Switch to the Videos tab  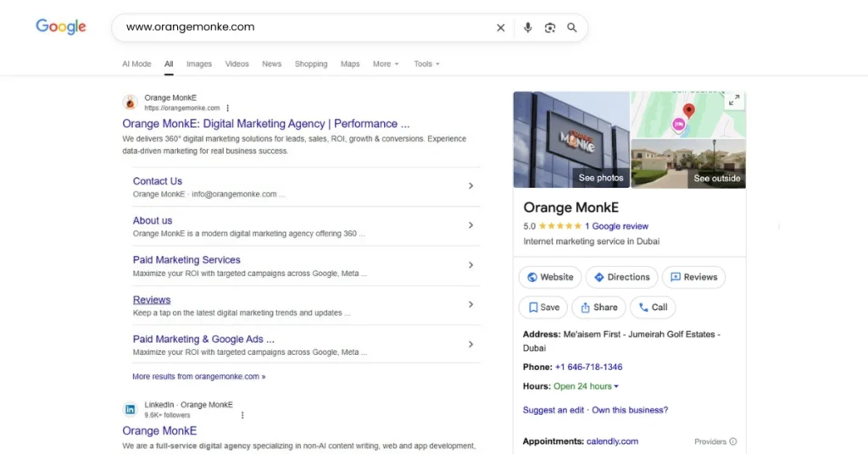click(x=237, y=64)
